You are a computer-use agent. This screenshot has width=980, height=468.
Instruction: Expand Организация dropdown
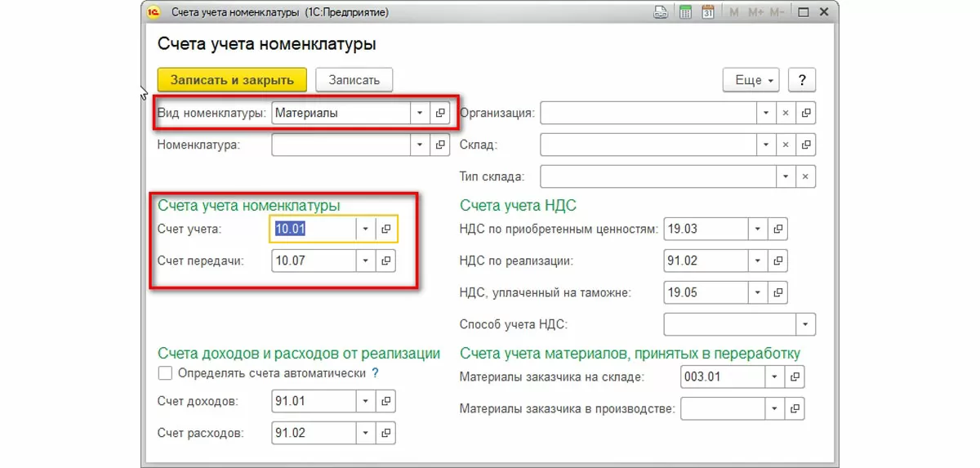click(x=766, y=114)
